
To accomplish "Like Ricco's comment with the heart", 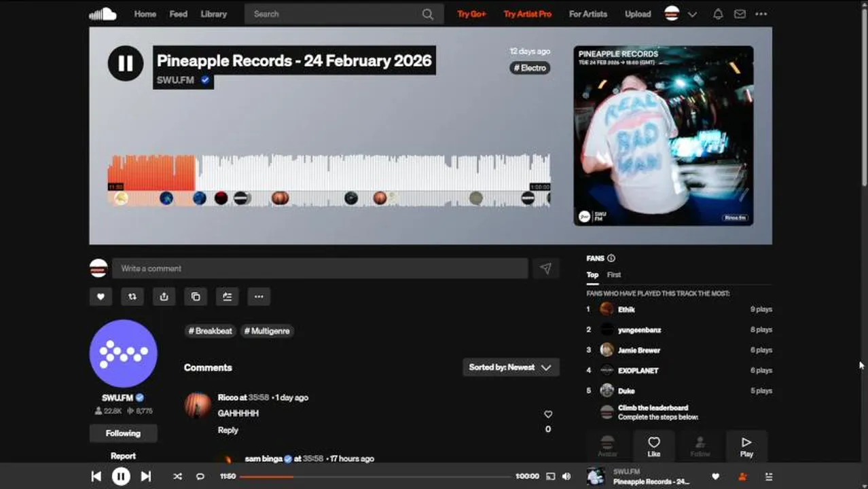I will pos(548,414).
